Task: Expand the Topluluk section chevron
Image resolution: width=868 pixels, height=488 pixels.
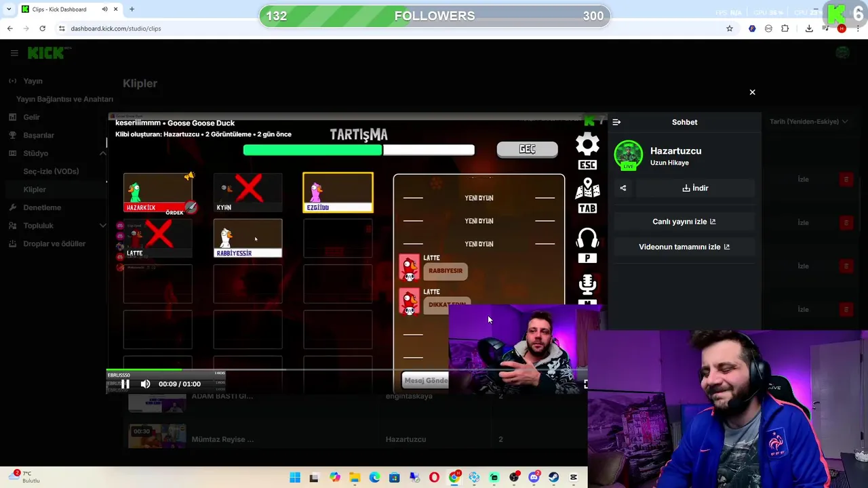Action: pyautogui.click(x=103, y=226)
